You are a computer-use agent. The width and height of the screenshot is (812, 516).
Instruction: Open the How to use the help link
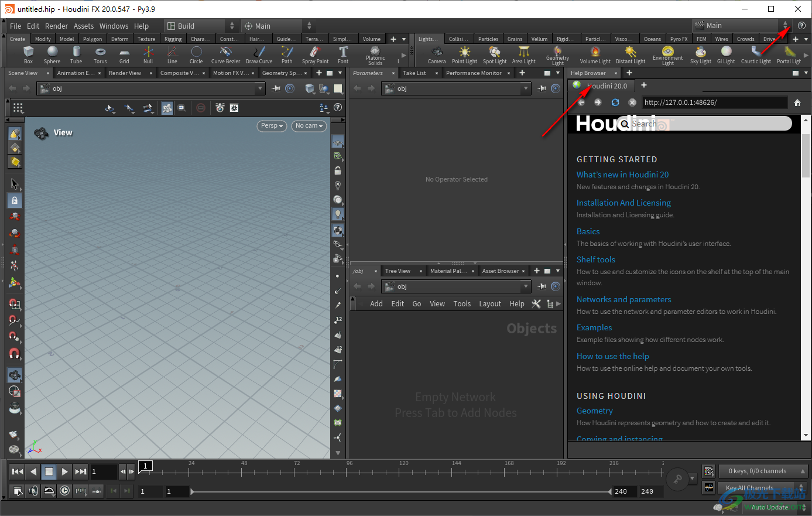pos(612,356)
